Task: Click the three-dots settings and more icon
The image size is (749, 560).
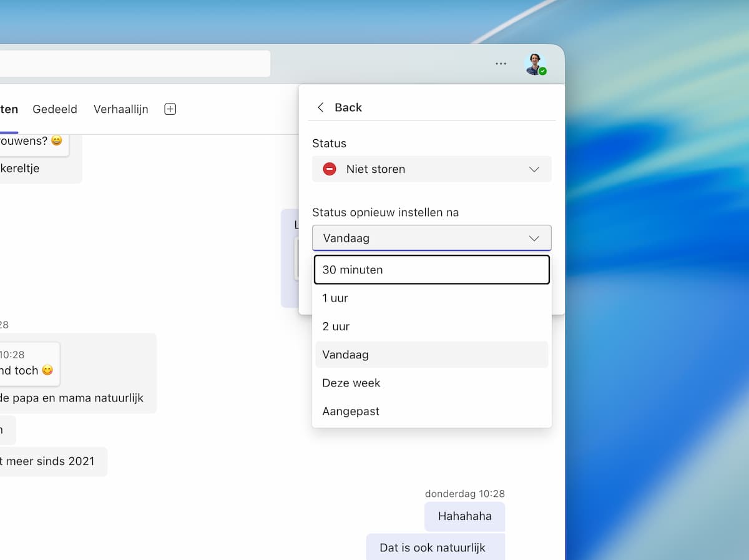Action: [x=501, y=64]
